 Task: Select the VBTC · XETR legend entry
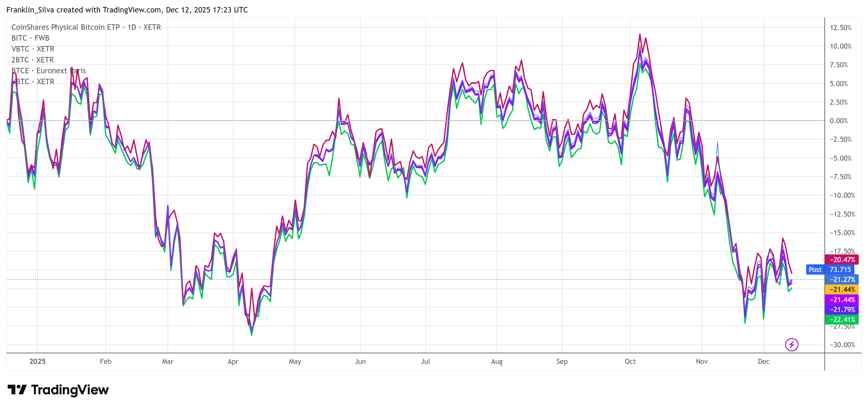point(33,49)
